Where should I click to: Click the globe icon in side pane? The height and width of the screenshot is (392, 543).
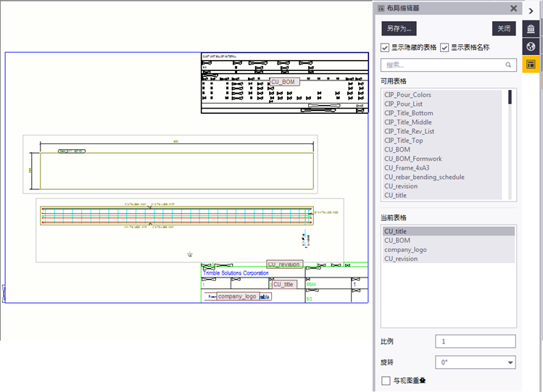(531, 47)
